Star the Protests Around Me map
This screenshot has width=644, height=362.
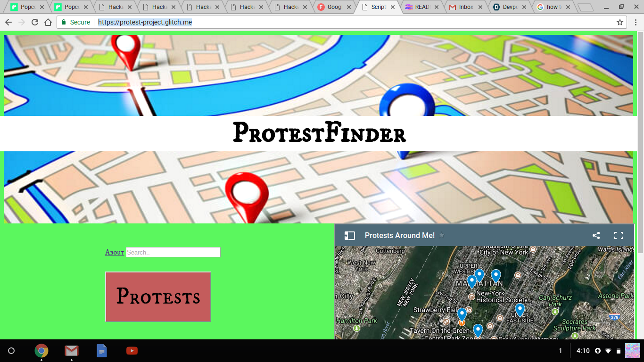tap(442, 236)
